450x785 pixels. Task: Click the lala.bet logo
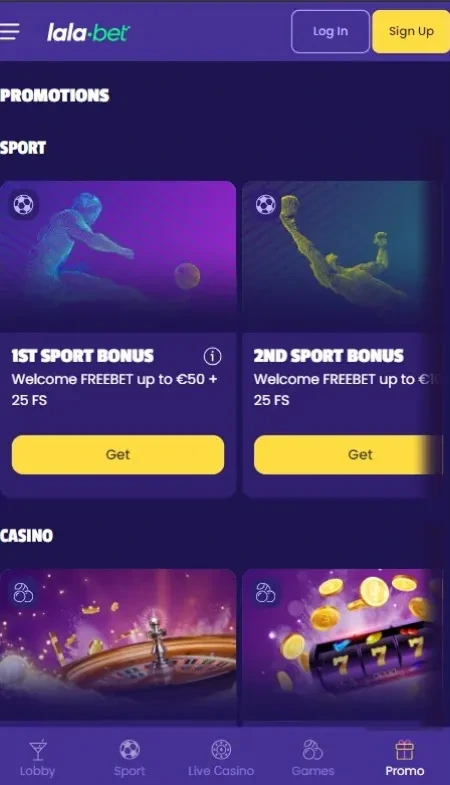tap(88, 33)
